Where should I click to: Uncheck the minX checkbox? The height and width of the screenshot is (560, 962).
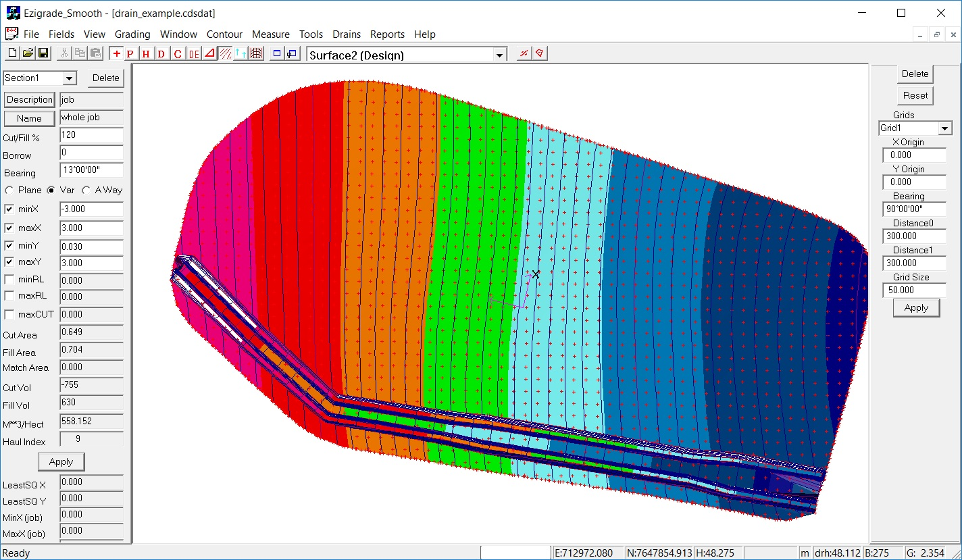[x=9, y=209]
